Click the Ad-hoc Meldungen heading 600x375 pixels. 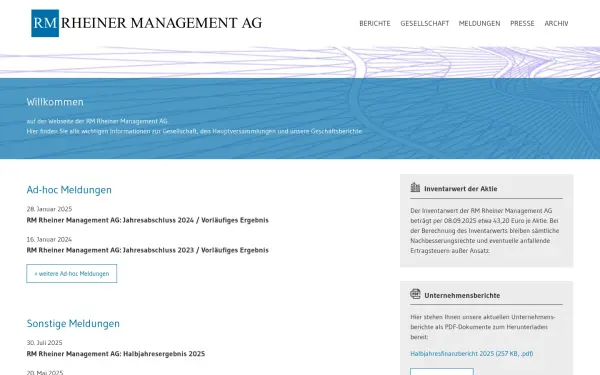pos(69,190)
